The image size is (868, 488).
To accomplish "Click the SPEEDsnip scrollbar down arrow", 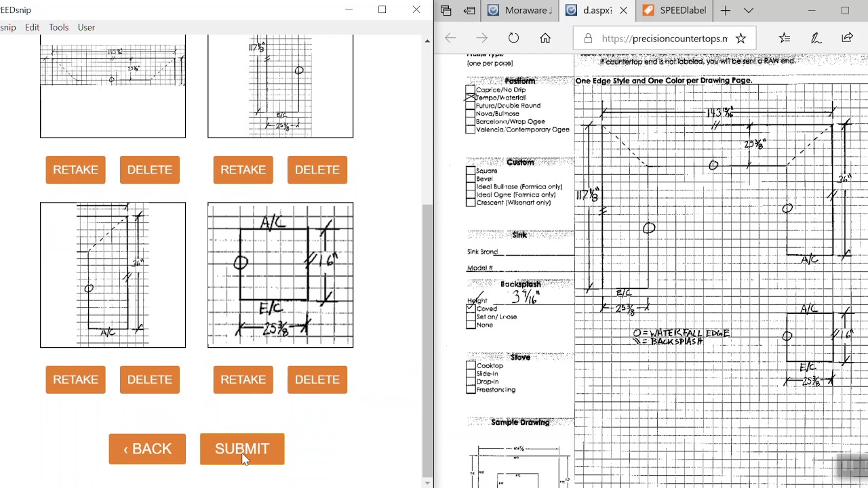I will point(427,483).
